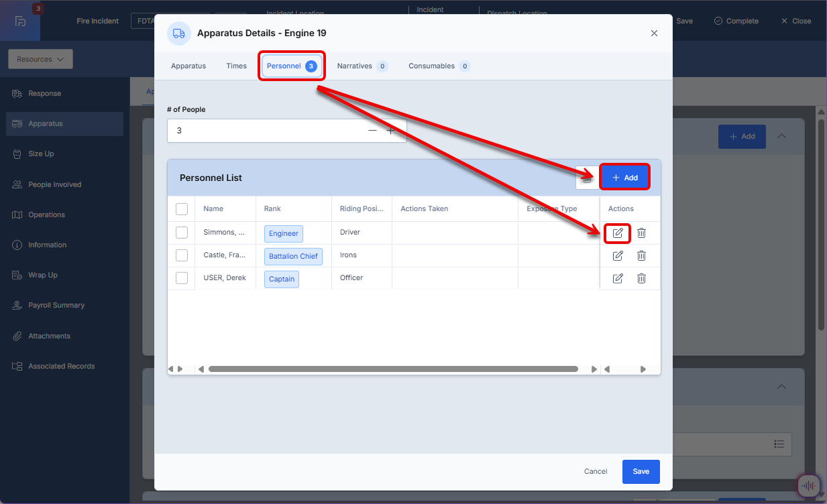Viewport: 827px width, 504px height.
Task: Open People Involved in sidebar
Action: [x=64, y=184]
